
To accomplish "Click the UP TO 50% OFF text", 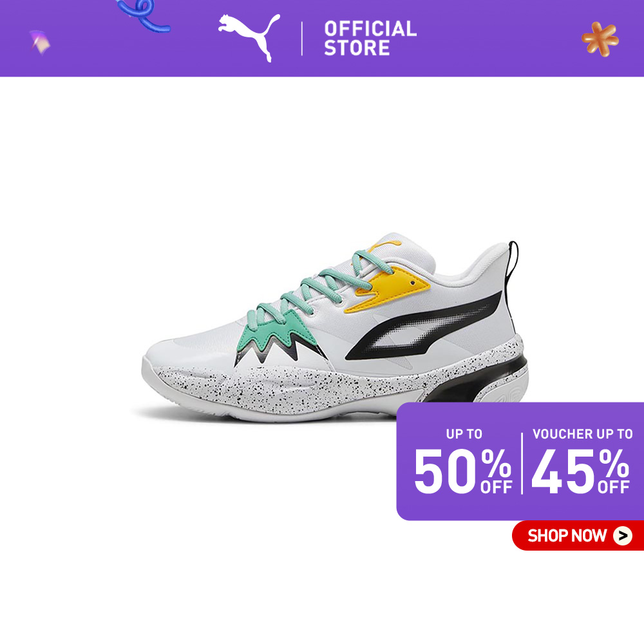I will click(x=463, y=461).
